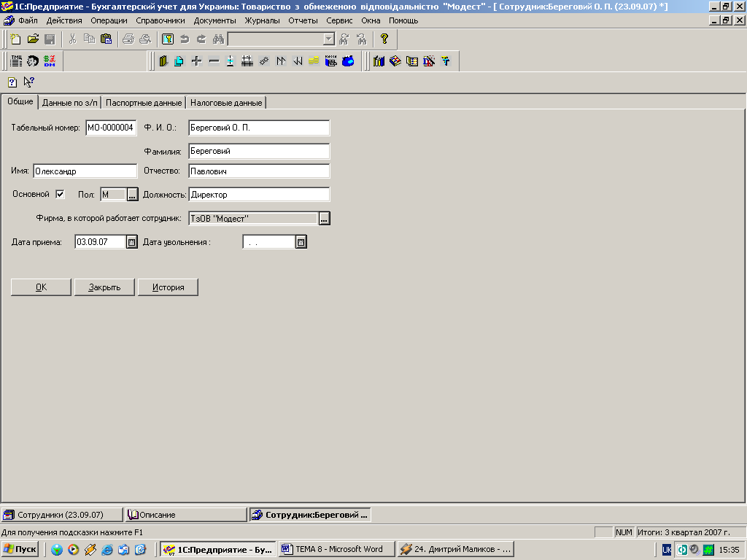Open the Файл menu
This screenshot has width=747, height=560.
coord(28,20)
